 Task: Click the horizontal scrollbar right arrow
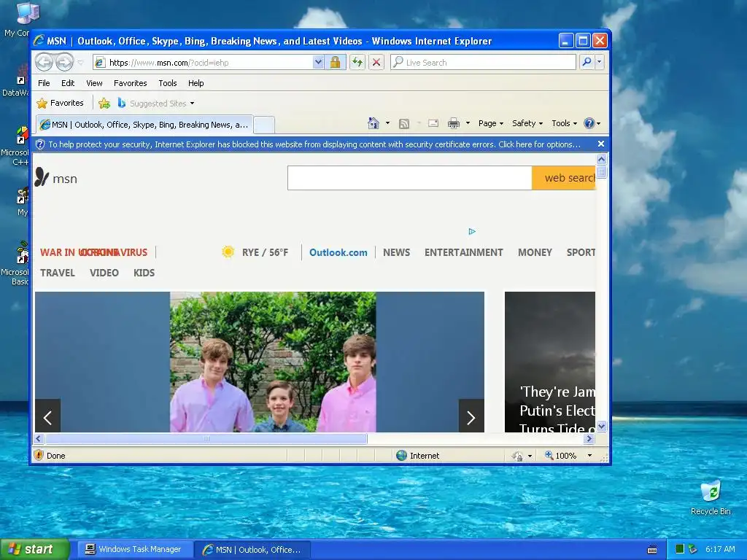coord(589,438)
